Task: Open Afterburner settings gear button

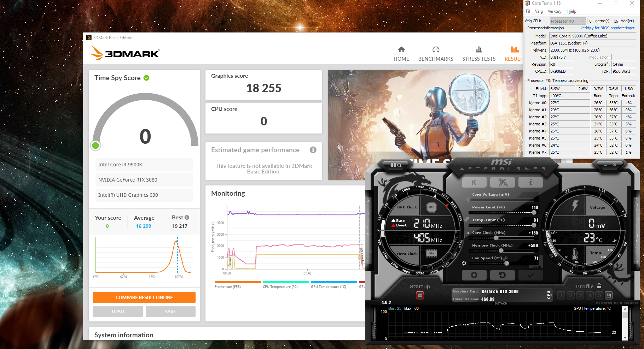Action: 474,275
